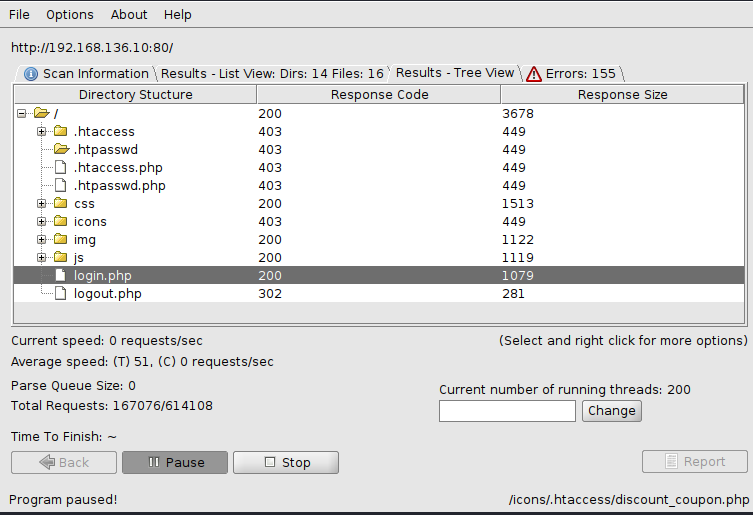Open the File menu
This screenshot has width=753, height=515.
(19, 15)
